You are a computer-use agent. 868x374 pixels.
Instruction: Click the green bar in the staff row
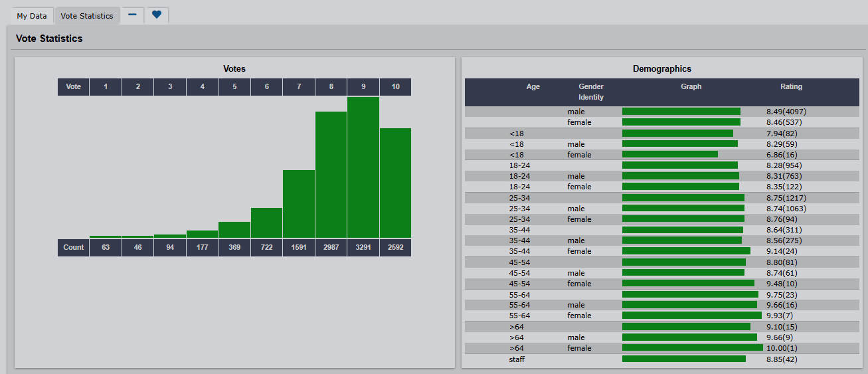click(x=683, y=359)
